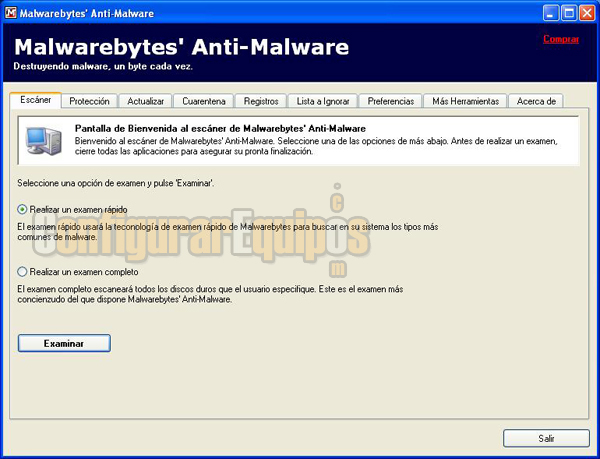Screen dimensions: 600x459
Task: Go to the Cuarentena tab
Action: 204,101
